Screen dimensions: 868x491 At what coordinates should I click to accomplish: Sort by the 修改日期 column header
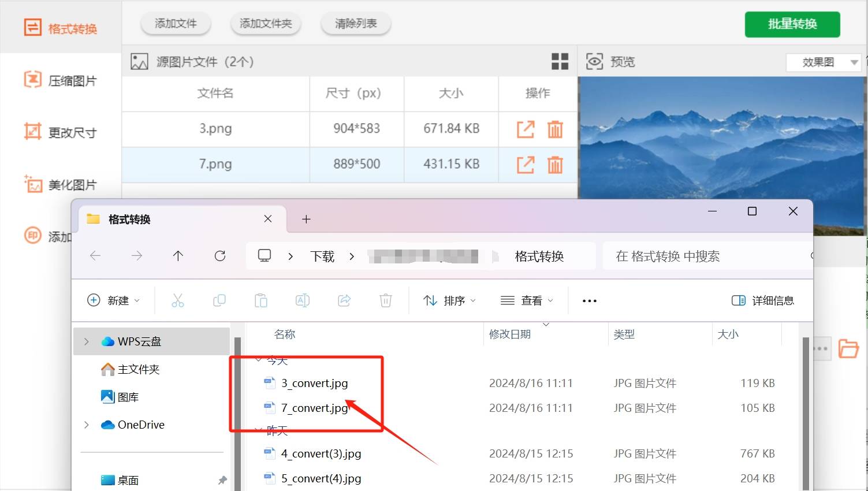coord(510,334)
